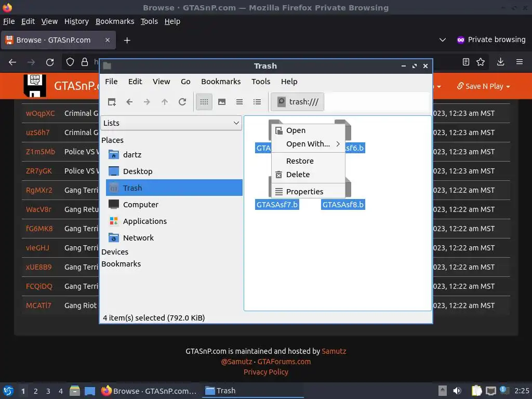Open the file manager View menu

click(x=161, y=82)
